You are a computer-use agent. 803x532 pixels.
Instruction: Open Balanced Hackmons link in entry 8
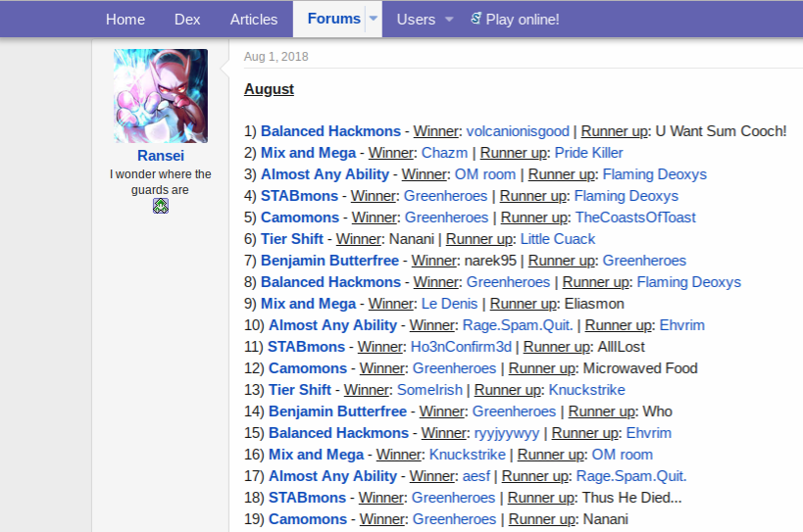point(330,282)
